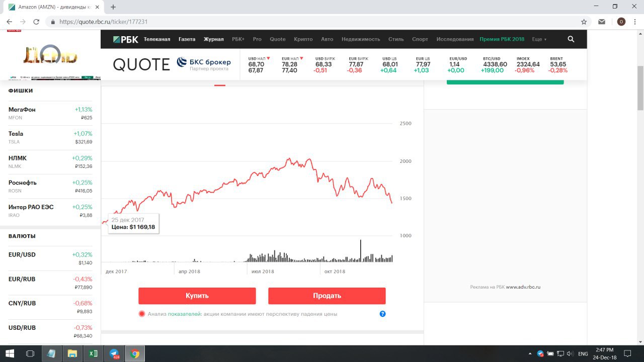
Task: Click the RBC logo in header
Action: (x=125, y=39)
